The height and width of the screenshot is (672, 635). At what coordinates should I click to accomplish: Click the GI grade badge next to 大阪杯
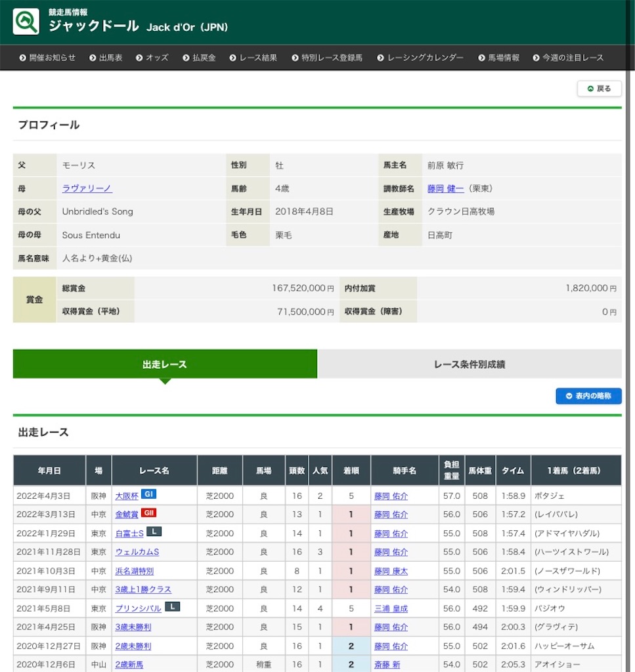tap(148, 494)
